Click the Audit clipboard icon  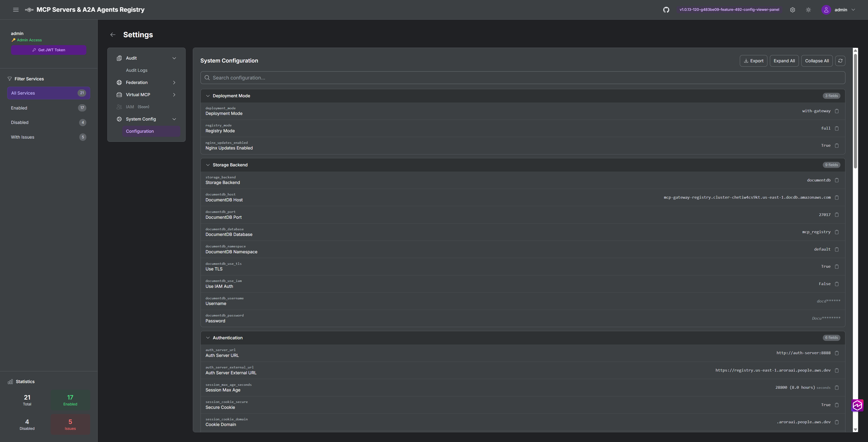119,58
